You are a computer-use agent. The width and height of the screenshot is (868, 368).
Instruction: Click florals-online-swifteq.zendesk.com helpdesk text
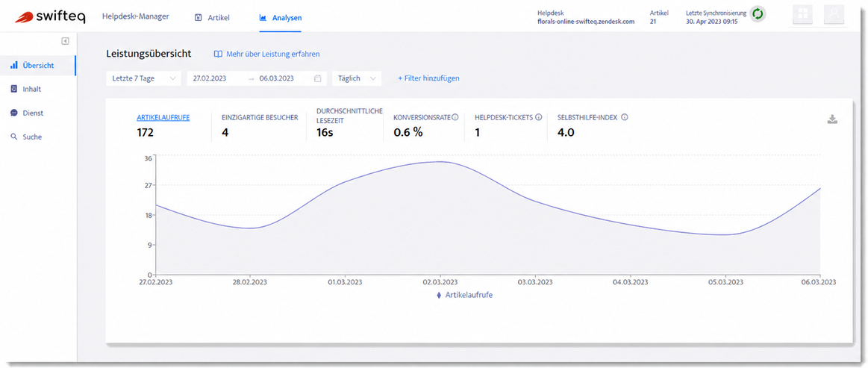click(586, 22)
